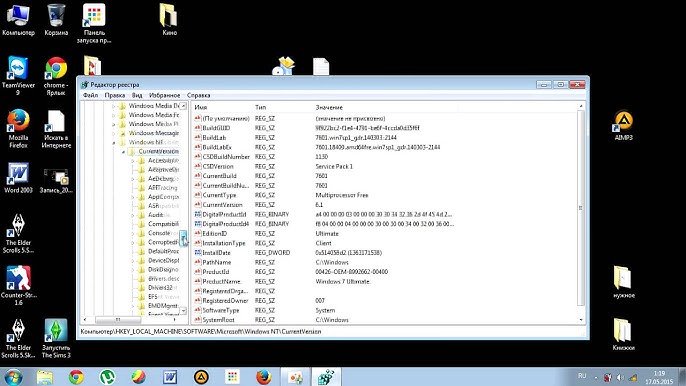Open the Кино desktop folder
686x386 pixels.
tap(169, 20)
